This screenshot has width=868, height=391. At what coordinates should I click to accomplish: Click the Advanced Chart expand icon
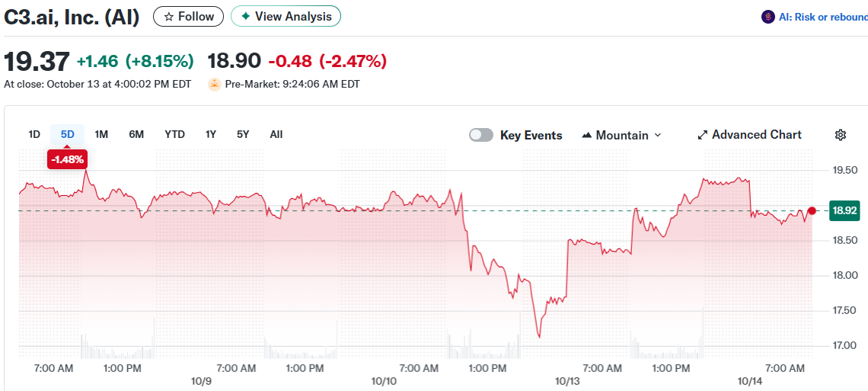click(702, 135)
